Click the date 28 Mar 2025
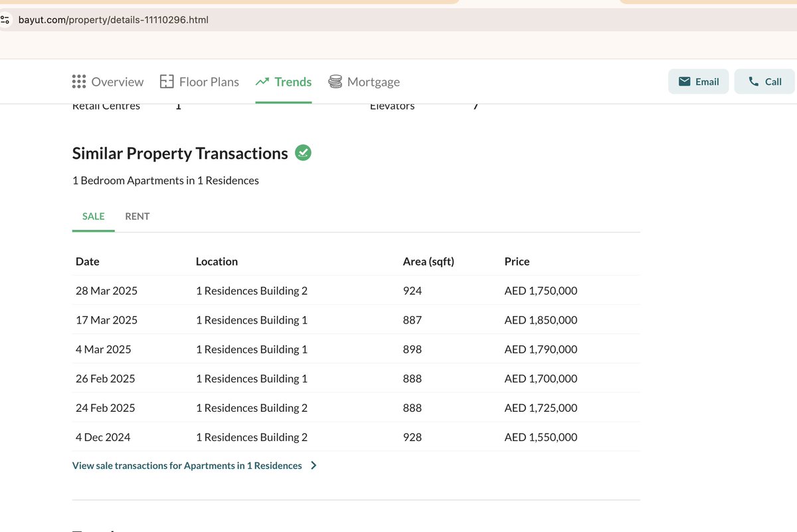This screenshot has width=797, height=532. coord(107,291)
